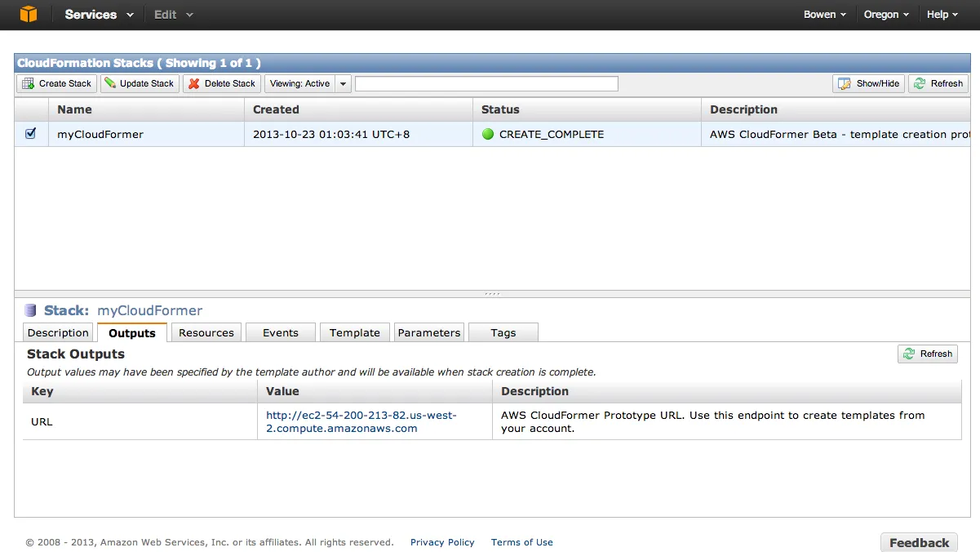Screen dimensions: 980x552
Task: Focus the stack filter search field
Action: coord(486,83)
